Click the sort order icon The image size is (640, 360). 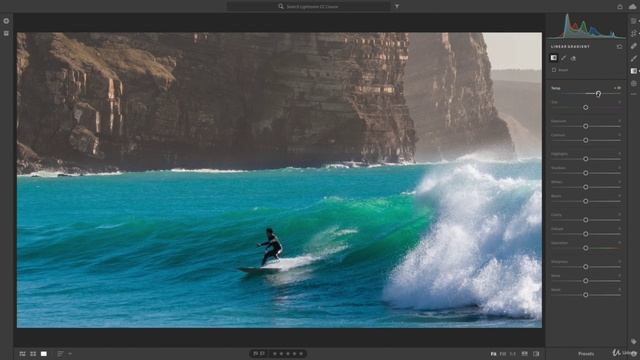[x=60, y=354]
